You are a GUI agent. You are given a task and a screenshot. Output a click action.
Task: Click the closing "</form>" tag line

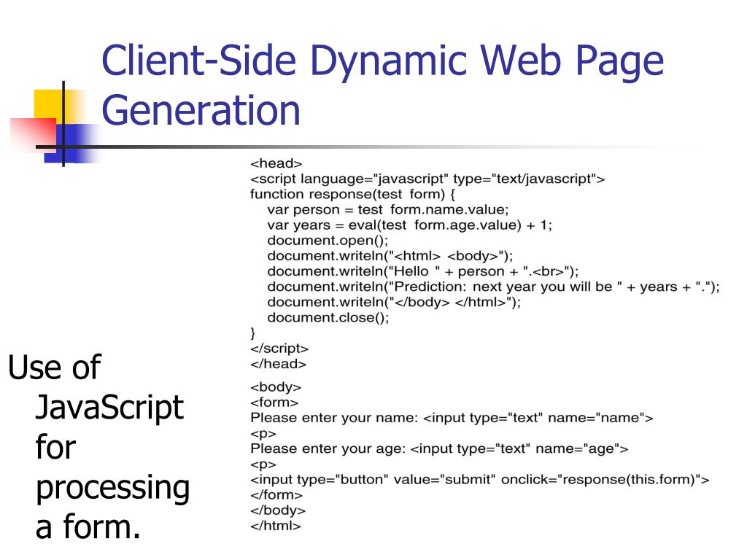[x=276, y=495]
